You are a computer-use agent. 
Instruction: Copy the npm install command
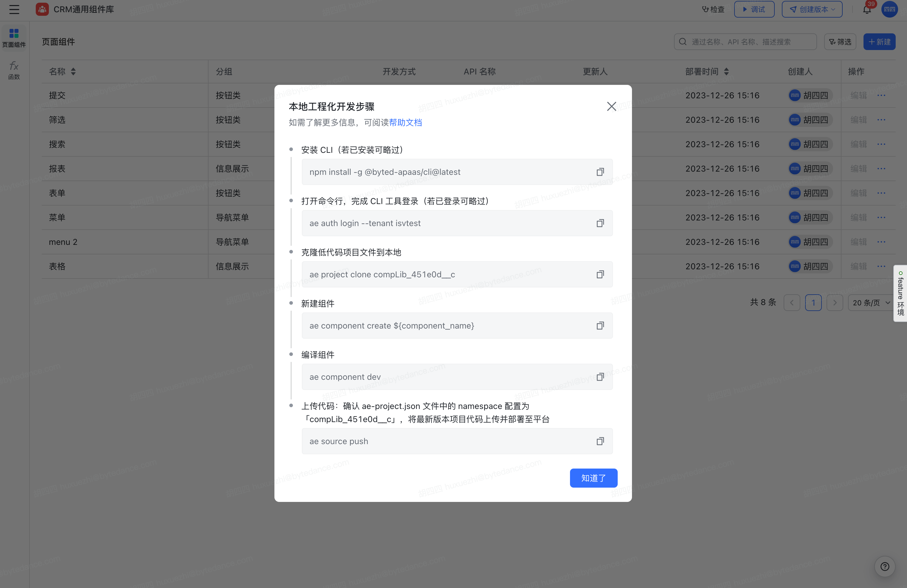click(600, 172)
